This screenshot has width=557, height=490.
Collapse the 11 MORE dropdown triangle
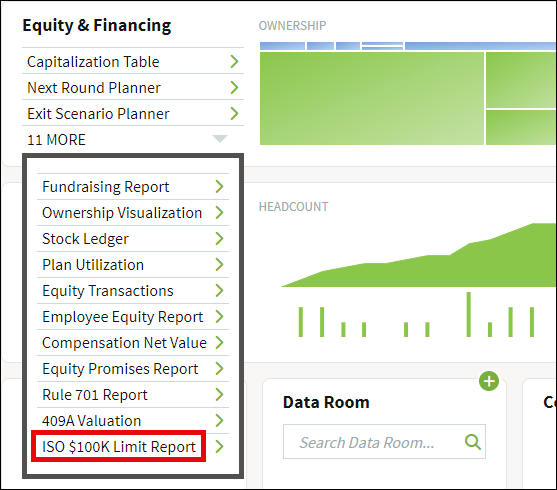click(x=220, y=139)
